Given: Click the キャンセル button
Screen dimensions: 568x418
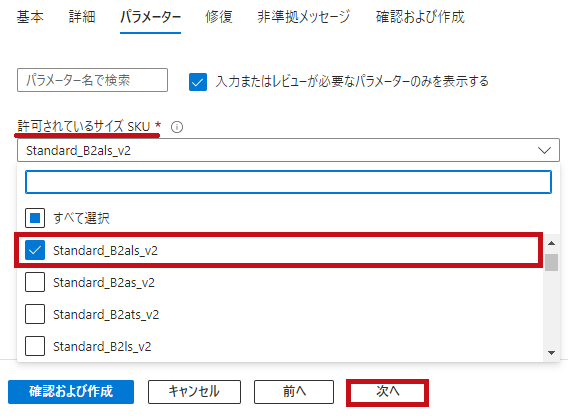Looking at the screenshot, I should (x=194, y=392).
